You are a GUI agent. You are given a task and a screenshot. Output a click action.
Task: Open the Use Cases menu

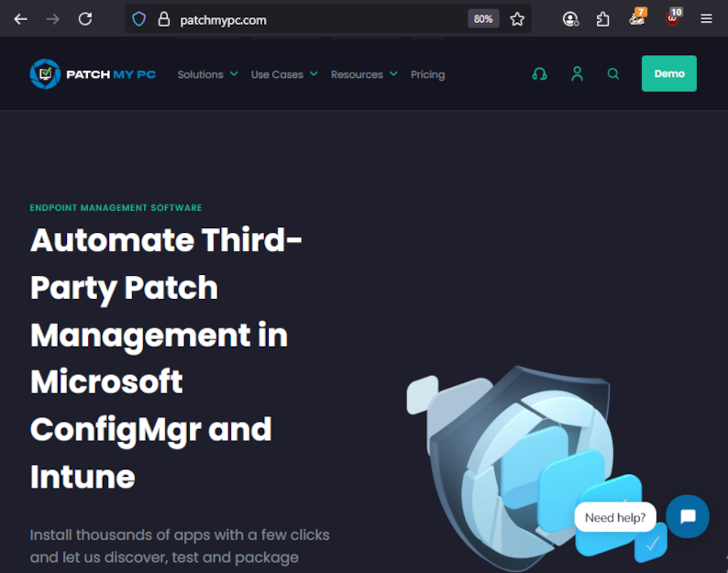click(x=277, y=74)
